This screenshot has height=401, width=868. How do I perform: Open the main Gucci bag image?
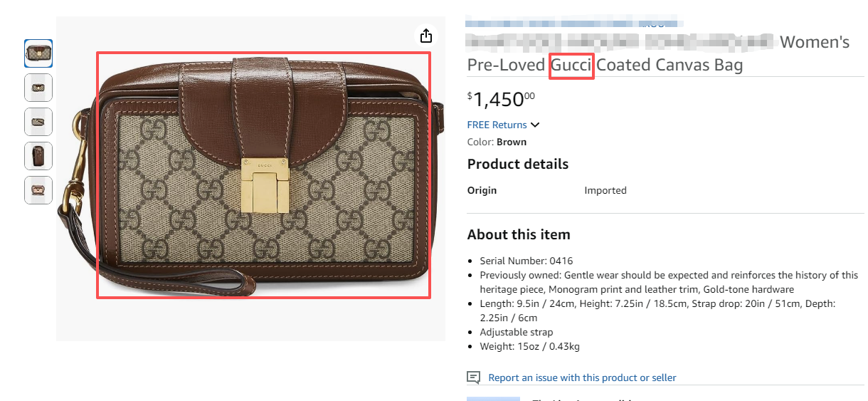(x=263, y=175)
